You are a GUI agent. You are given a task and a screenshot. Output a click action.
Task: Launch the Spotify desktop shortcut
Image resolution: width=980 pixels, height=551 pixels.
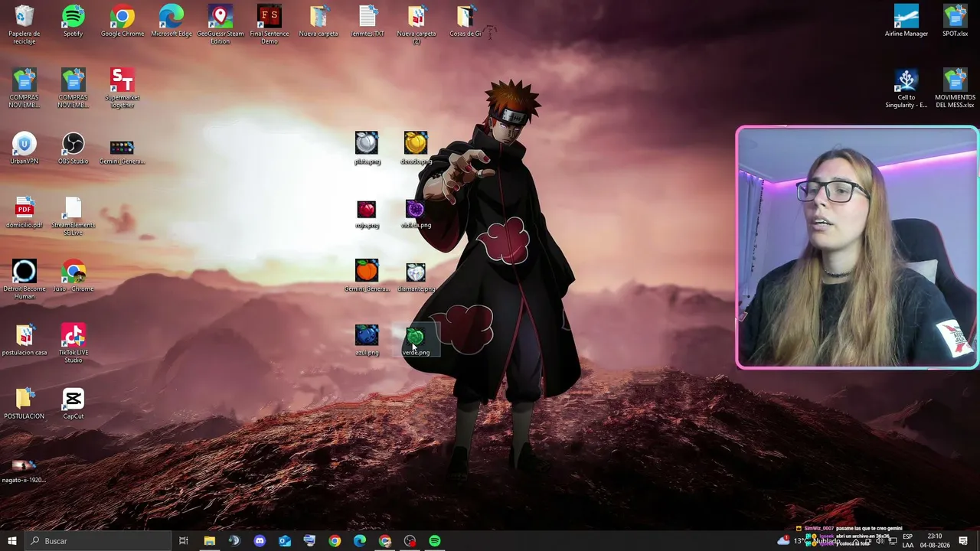pyautogui.click(x=73, y=21)
